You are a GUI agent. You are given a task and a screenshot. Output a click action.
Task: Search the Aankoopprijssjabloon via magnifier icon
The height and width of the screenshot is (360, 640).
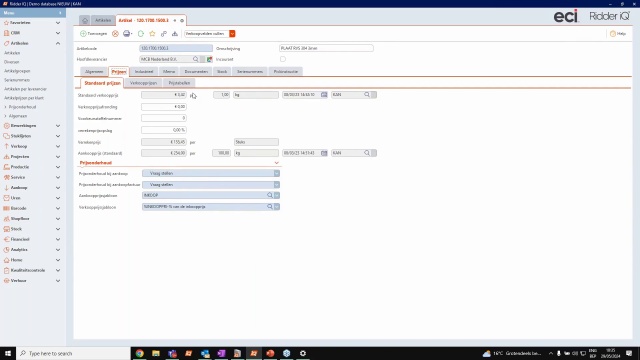click(x=270, y=196)
